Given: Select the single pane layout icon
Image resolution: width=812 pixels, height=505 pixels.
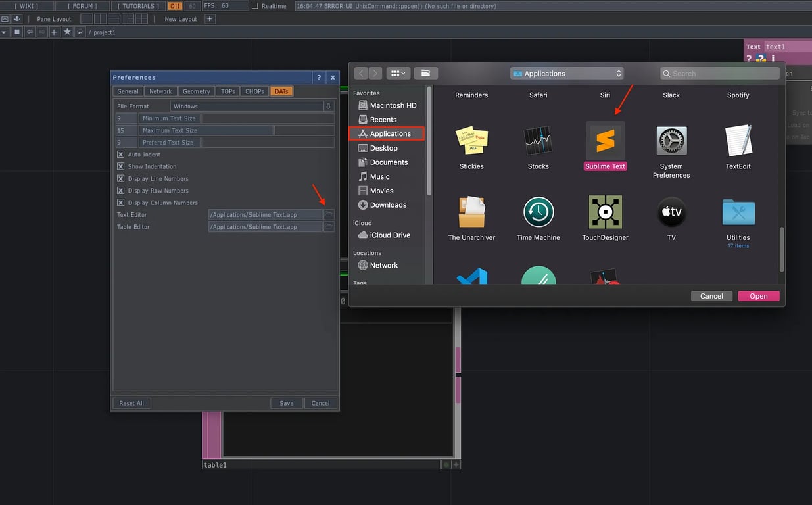Looking at the screenshot, I should (x=86, y=19).
